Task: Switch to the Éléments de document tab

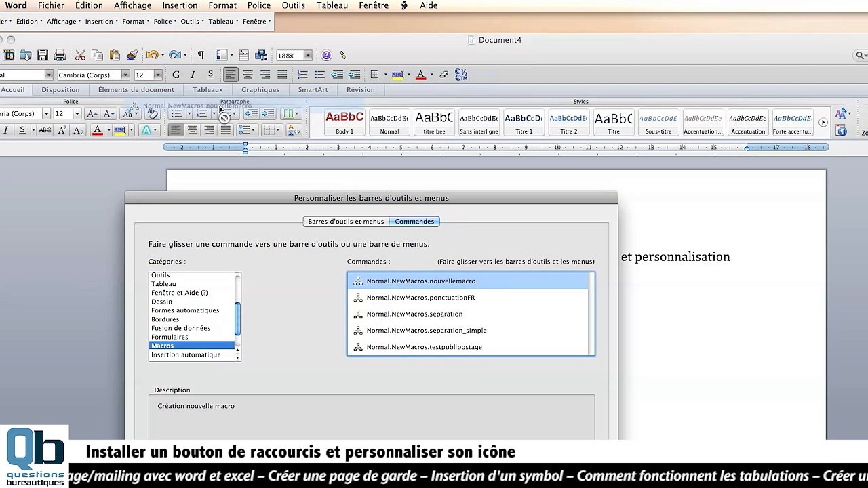Action: point(136,89)
